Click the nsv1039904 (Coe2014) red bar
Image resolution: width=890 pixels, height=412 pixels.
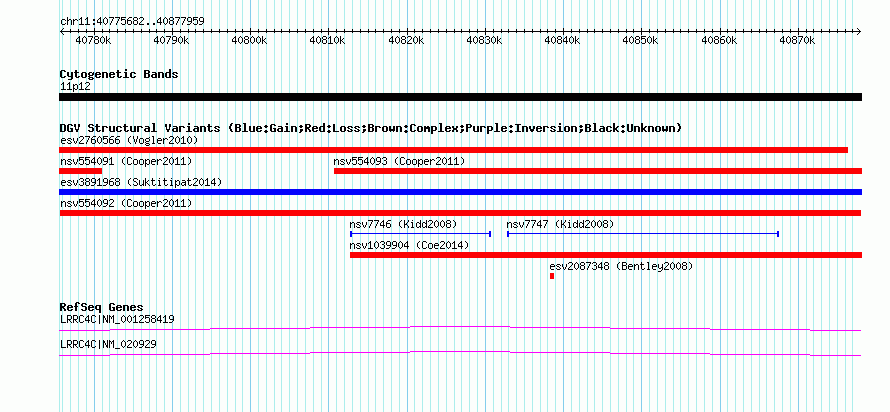(606, 255)
